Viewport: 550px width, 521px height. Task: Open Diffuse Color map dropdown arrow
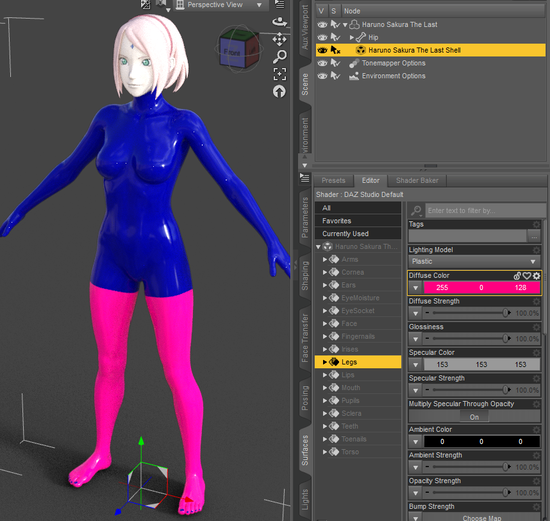pos(416,288)
